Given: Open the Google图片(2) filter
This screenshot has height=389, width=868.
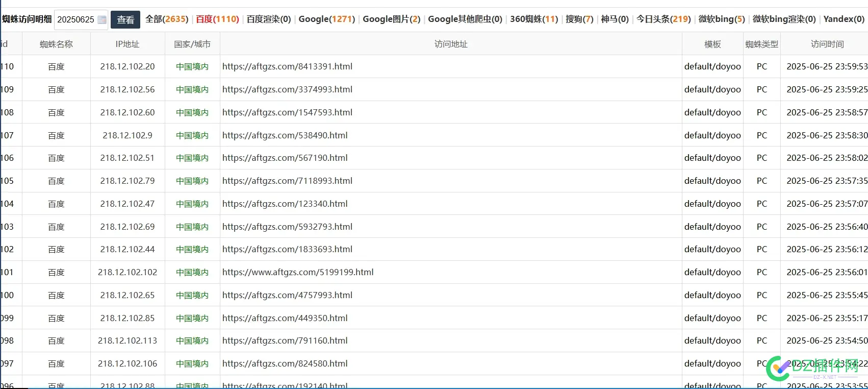Looking at the screenshot, I should coord(392,19).
